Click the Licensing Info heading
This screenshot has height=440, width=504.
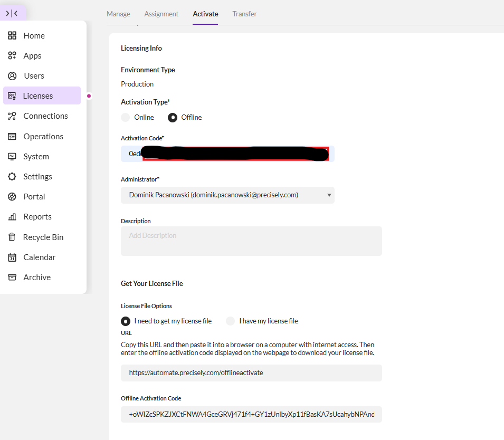pyautogui.click(x=141, y=48)
